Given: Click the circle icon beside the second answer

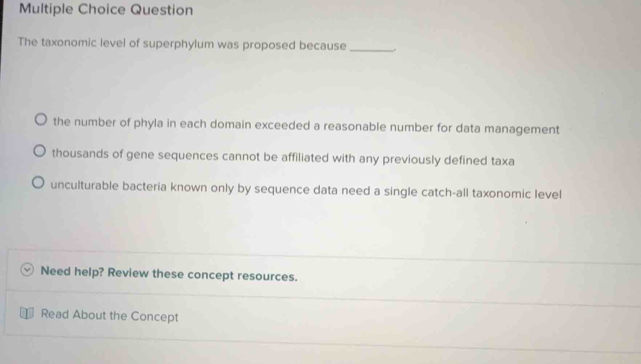Looking at the screenshot, I should (x=40, y=151).
